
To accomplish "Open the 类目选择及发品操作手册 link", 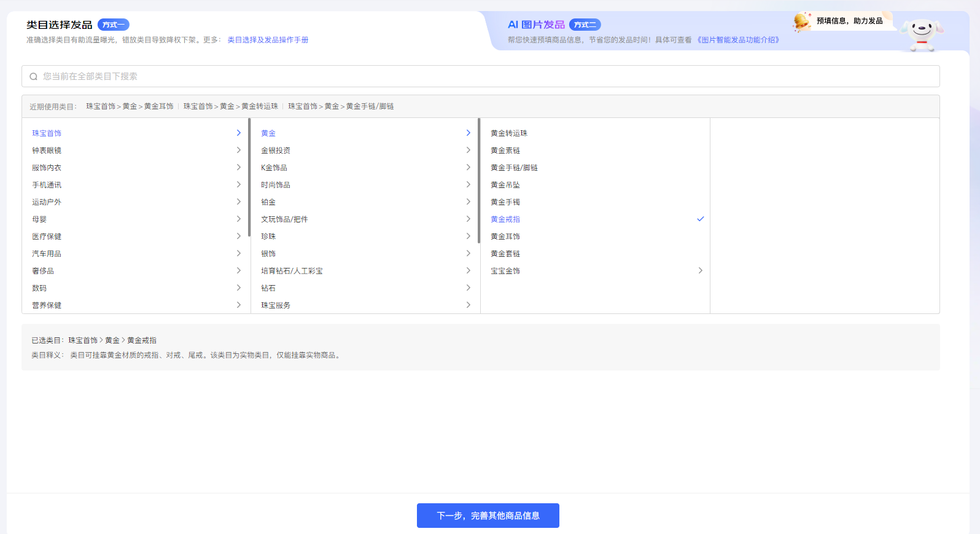I will click(x=268, y=40).
